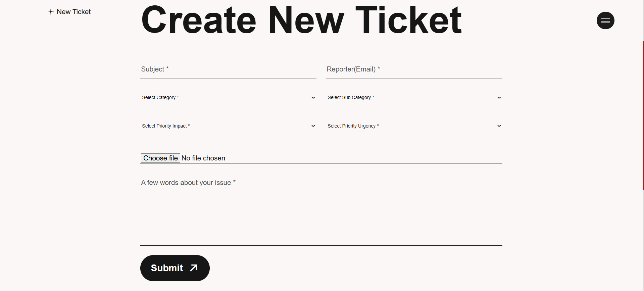Open the Select Category dropdown
644x291 pixels.
point(228,98)
